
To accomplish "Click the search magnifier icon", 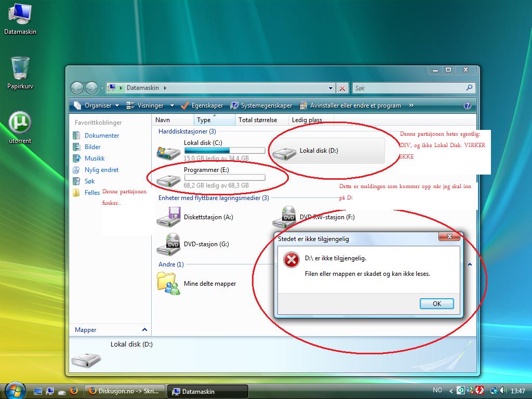I will 469,87.
